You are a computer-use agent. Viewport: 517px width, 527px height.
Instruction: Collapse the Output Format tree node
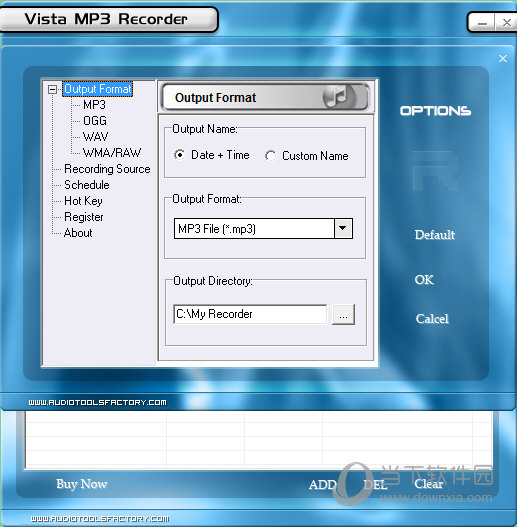point(52,89)
